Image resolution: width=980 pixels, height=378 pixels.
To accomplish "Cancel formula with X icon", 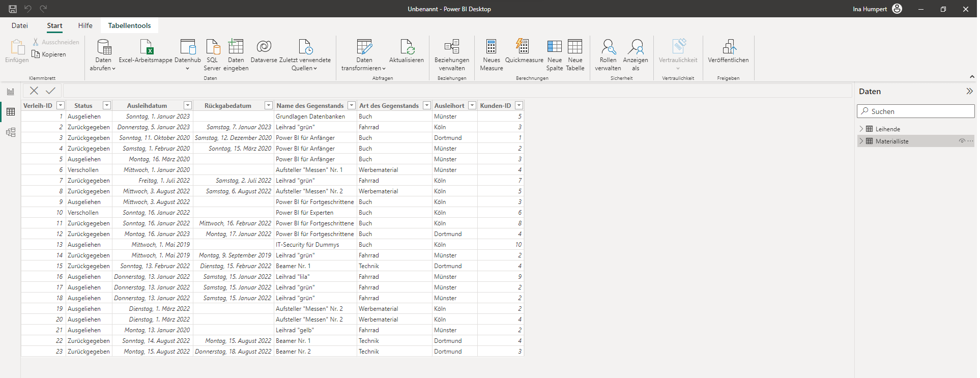I will 34,91.
